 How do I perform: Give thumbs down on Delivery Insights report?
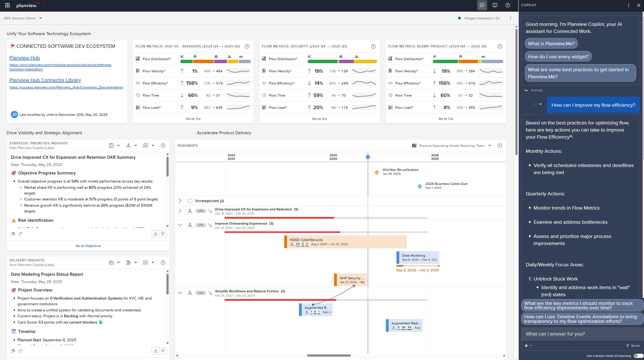(163, 351)
